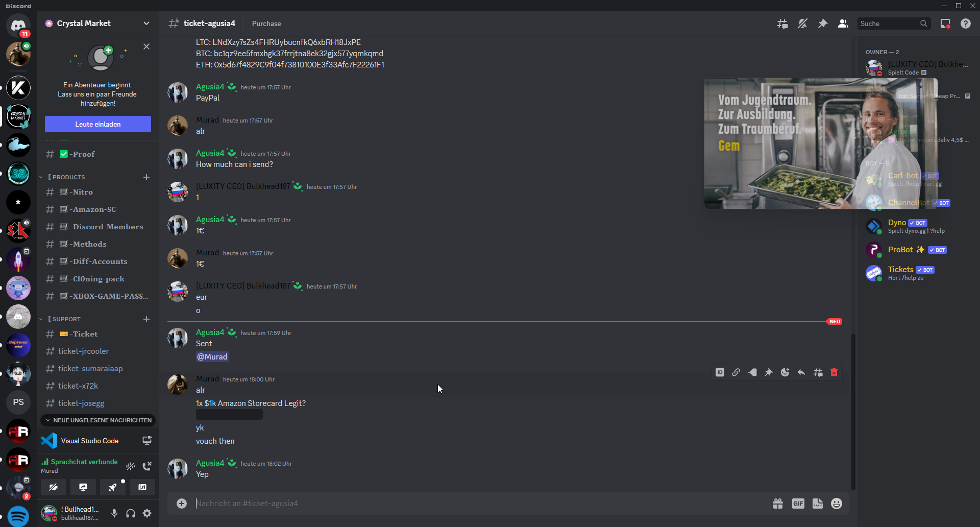The width and height of the screenshot is (980, 527).
Task: Open user settings gear icon
Action: [x=147, y=513]
